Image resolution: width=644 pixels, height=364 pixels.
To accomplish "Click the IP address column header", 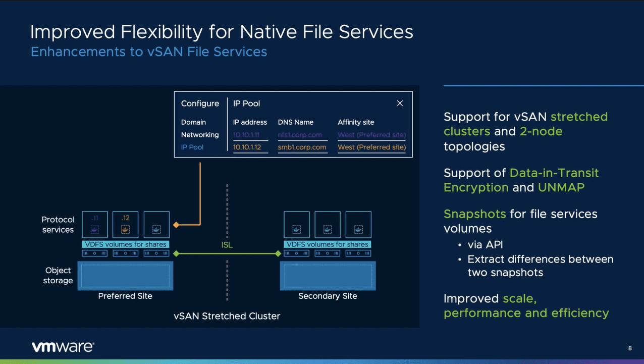I will click(250, 122).
